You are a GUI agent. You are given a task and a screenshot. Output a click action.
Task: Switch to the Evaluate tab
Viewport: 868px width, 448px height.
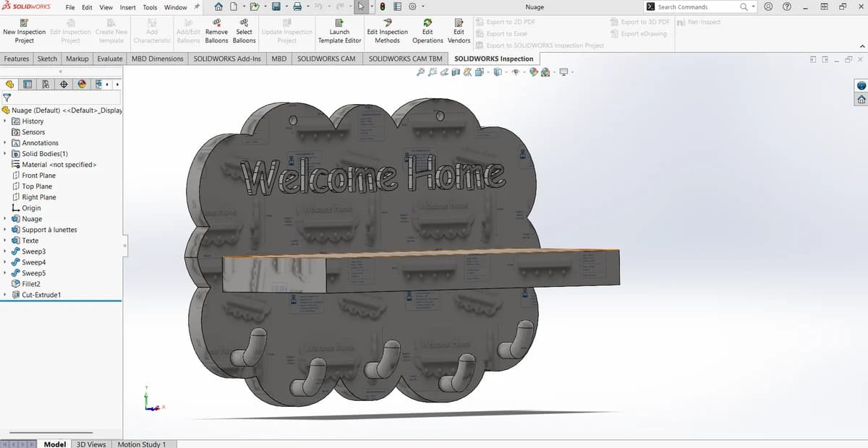tap(110, 59)
